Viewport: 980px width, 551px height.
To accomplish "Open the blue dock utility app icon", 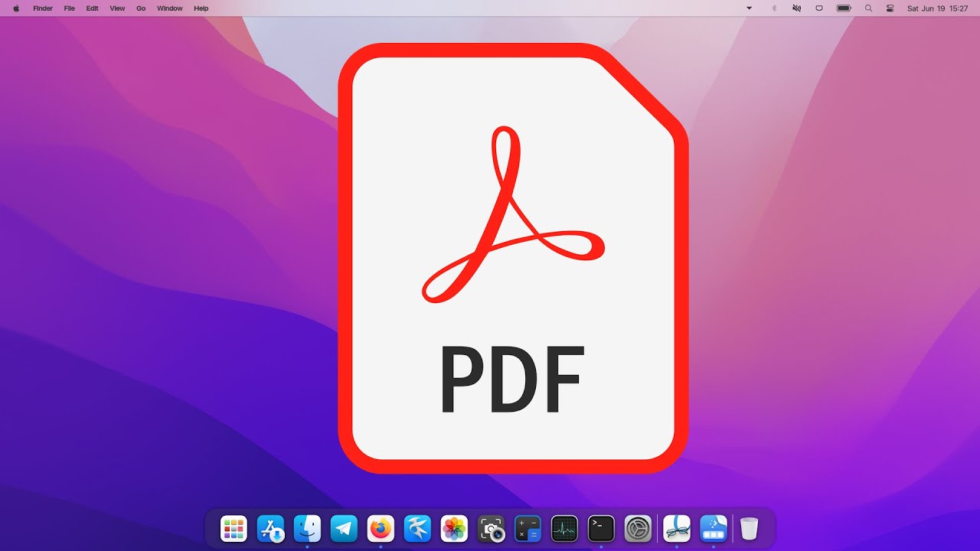I will (x=714, y=529).
